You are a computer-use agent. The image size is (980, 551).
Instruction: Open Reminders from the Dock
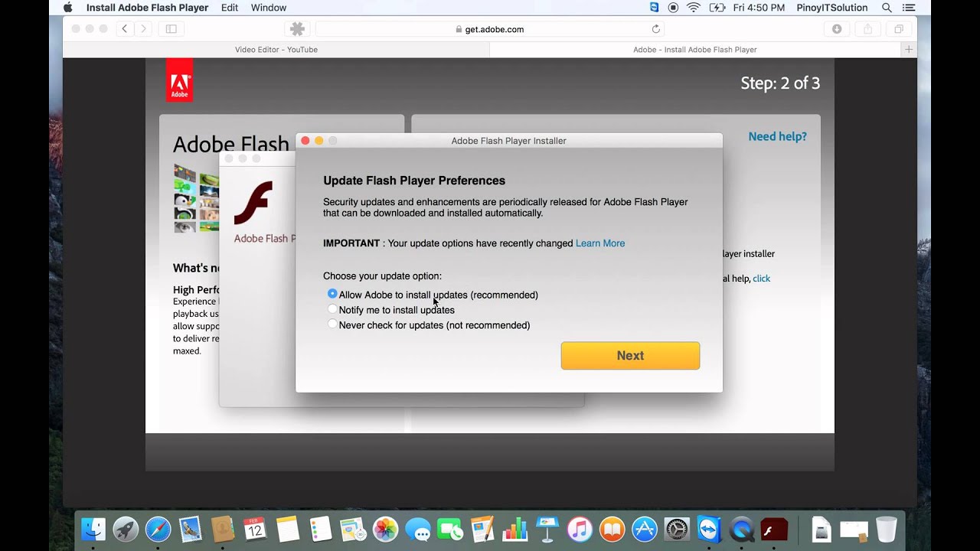point(321,529)
